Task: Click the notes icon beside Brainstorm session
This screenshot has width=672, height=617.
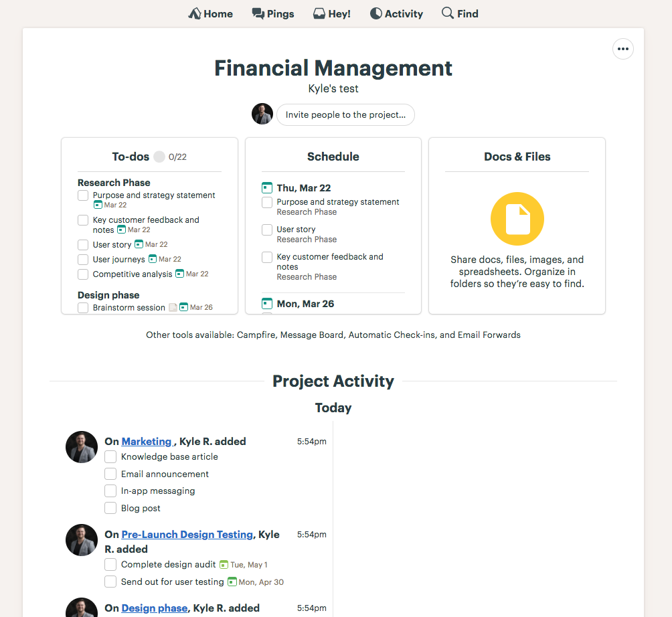Action: (173, 308)
